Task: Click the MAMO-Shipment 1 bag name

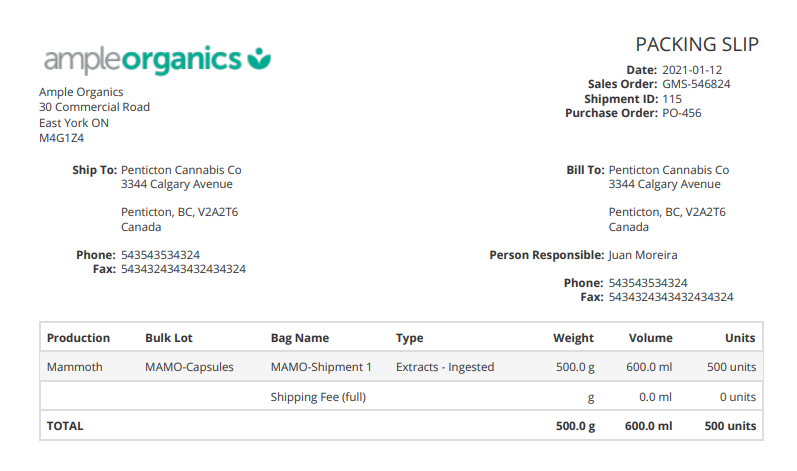Action: click(x=321, y=367)
